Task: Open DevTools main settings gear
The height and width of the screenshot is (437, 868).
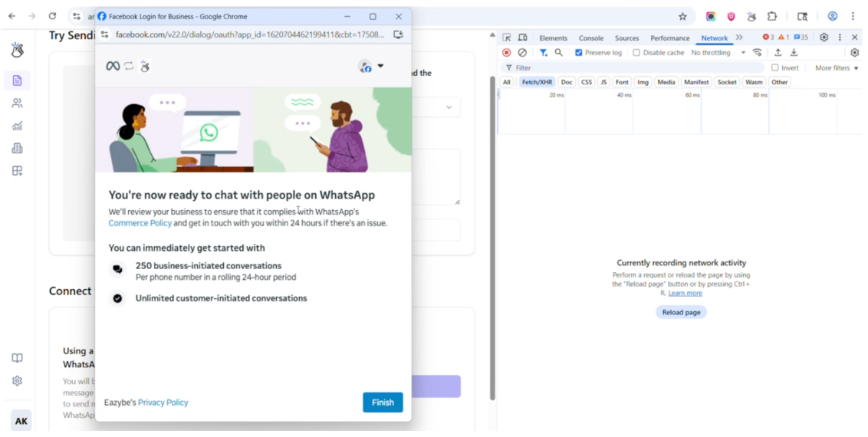Action: [824, 38]
